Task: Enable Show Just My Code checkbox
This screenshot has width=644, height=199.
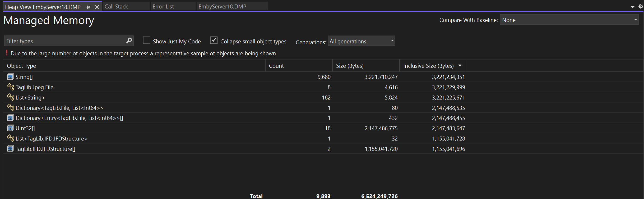Action: pyautogui.click(x=146, y=40)
